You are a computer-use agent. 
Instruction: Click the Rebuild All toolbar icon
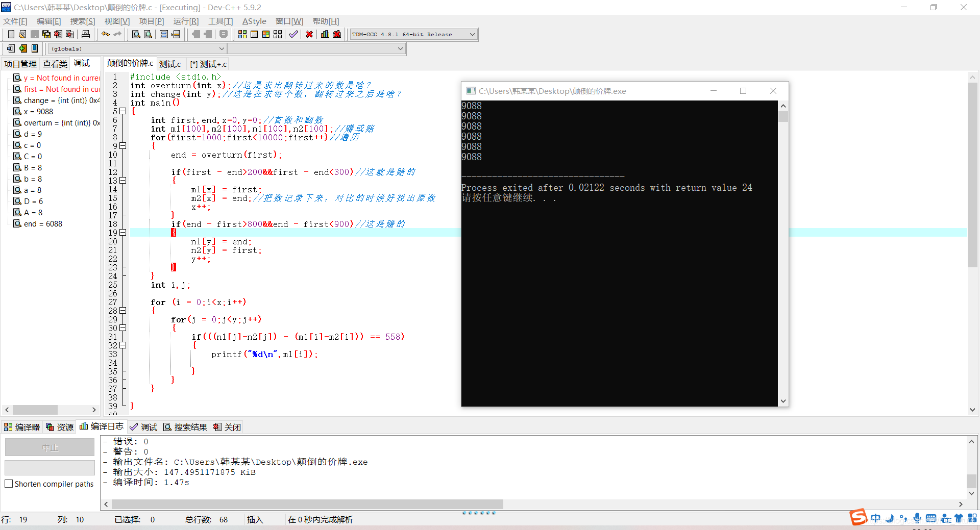pyautogui.click(x=278, y=34)
